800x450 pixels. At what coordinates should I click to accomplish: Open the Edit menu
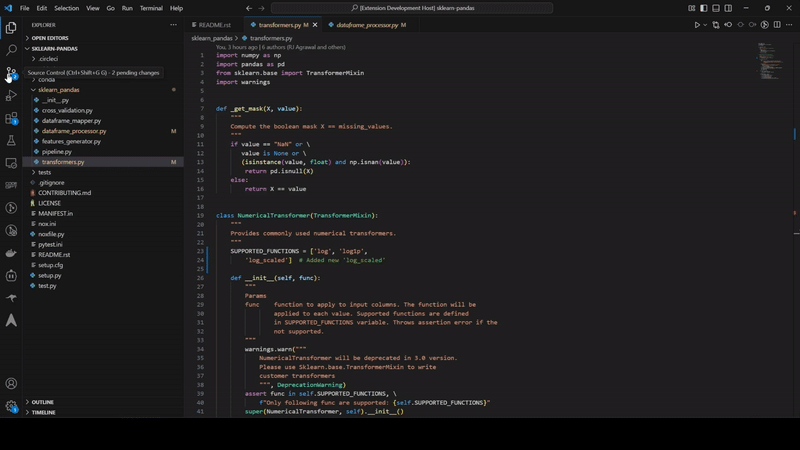pyautogui.click(x=42, y=8)
